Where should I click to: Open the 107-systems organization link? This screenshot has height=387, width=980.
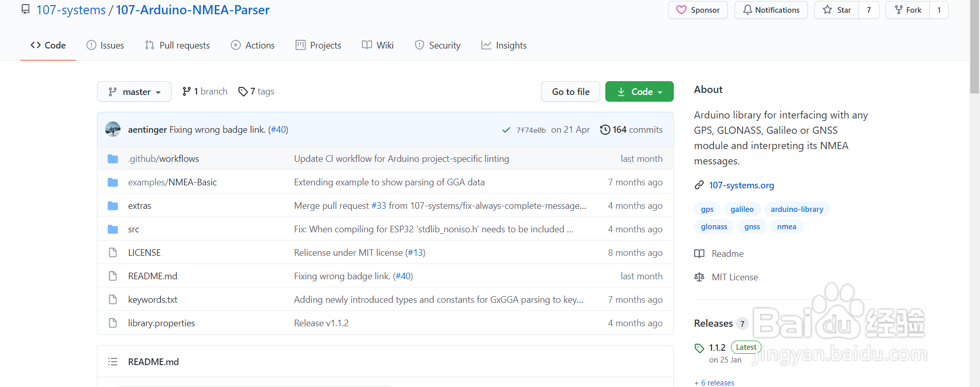pos(71,10)
